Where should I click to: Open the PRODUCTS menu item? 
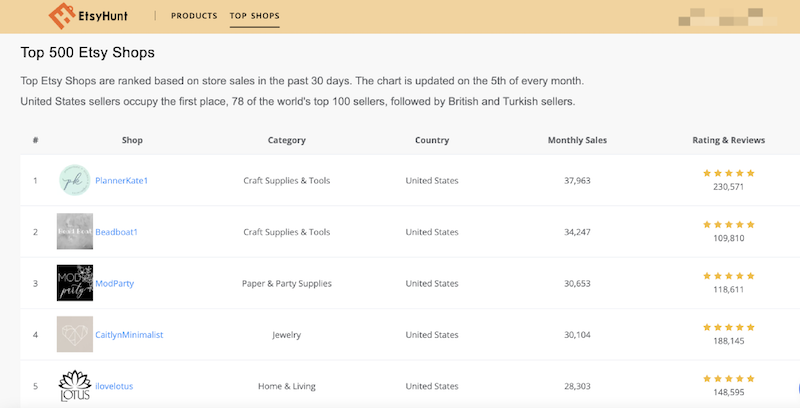[194, 17]
